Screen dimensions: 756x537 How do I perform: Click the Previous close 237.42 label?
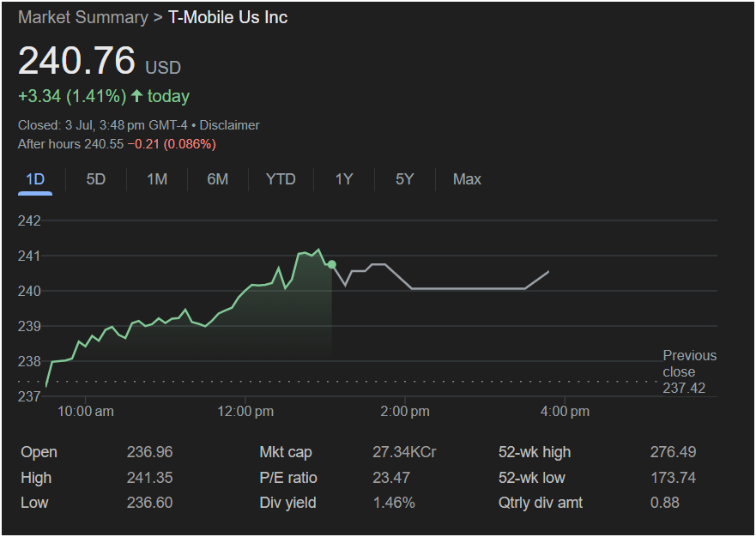[689, 371]
